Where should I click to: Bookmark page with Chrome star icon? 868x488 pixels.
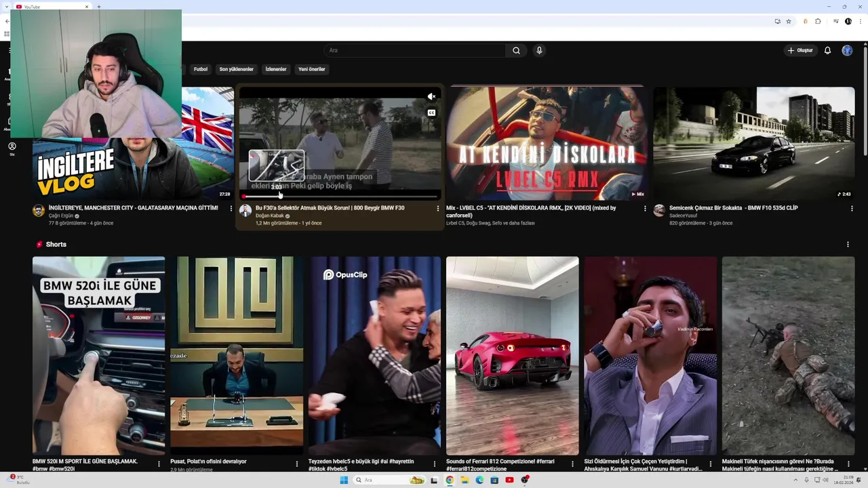tap(789, 21)
